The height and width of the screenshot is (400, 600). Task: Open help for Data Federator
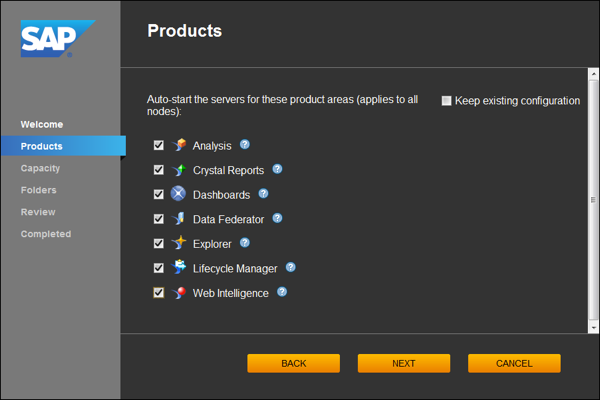tap(277, 218)
